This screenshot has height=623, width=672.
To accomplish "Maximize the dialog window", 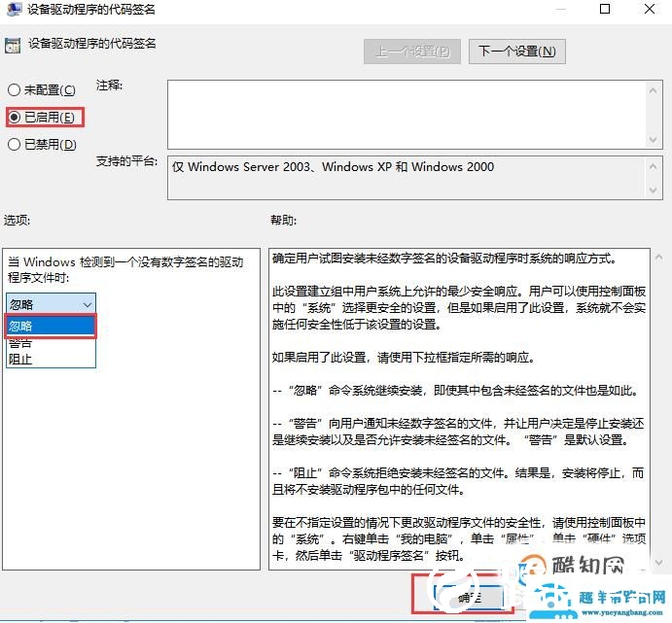I will pyautogui.click(x=605, y=9).
